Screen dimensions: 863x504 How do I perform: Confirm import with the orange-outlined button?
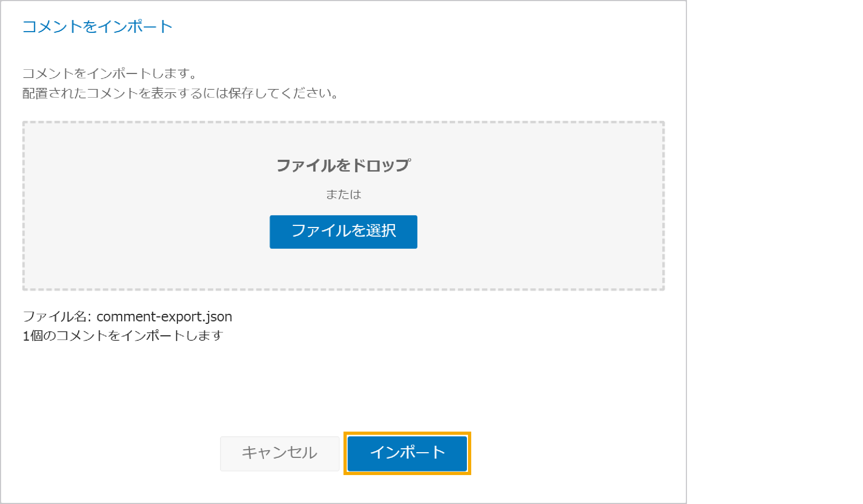[407, 453]
